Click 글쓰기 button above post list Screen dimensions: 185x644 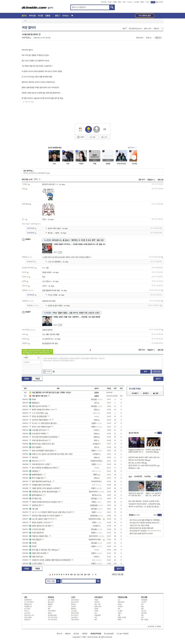pyautogui.click(x=158, y=379)
